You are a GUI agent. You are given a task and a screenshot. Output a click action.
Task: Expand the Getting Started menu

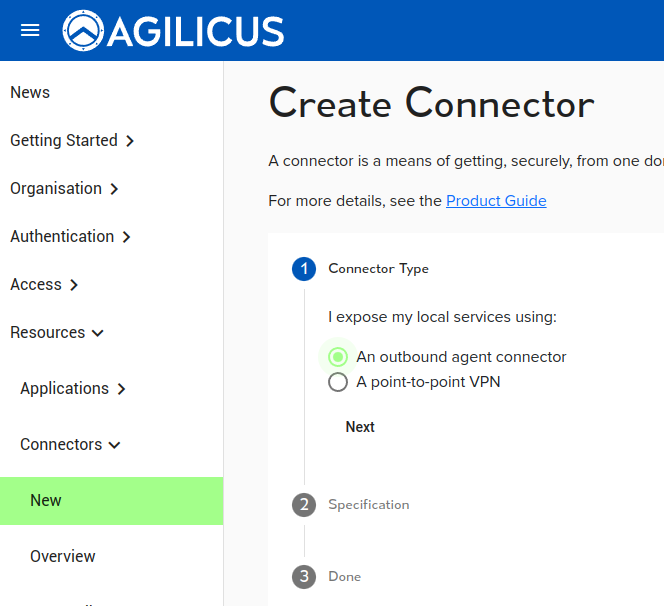click(72, 141)
